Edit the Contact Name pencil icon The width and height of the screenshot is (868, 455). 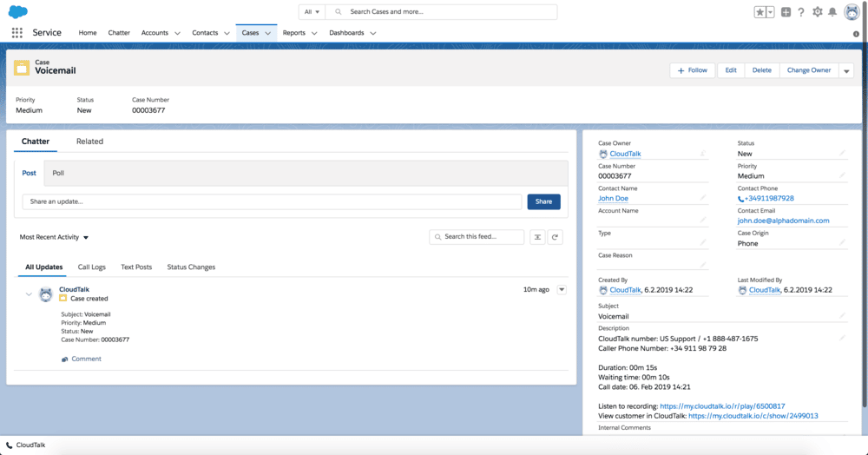coord(703,197)
